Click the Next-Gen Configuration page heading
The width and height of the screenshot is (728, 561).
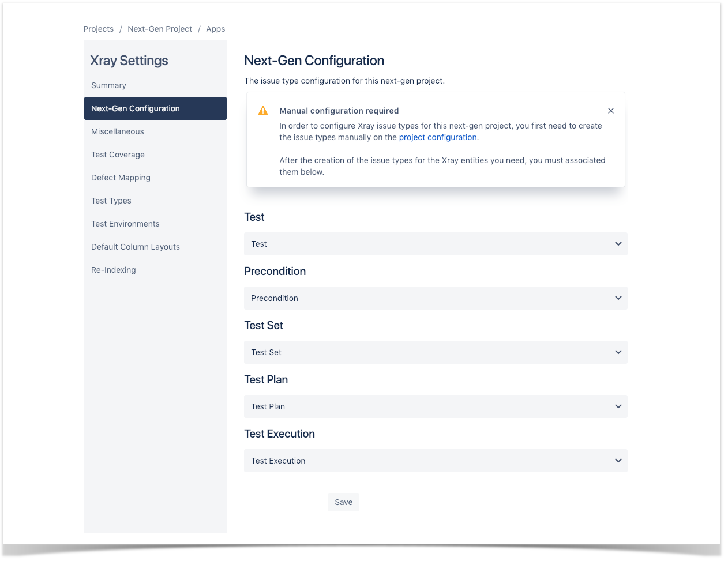(314, 61)
